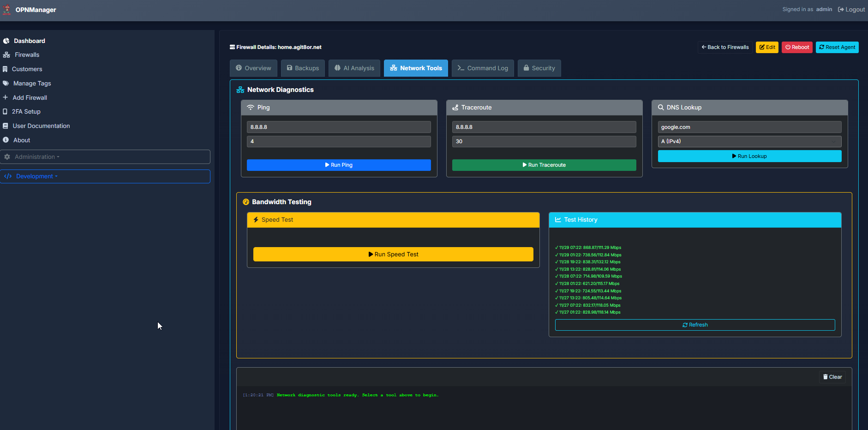Select the Add Firewall plus icon
This screenshot has width=868, height=430.
tap(6, 97)
